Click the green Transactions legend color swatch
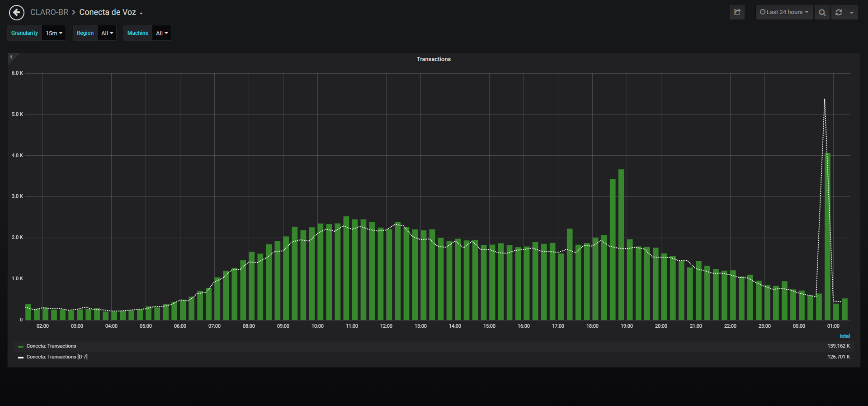The width and height of the screenshot is (868, 406). (x=21, y=347)
